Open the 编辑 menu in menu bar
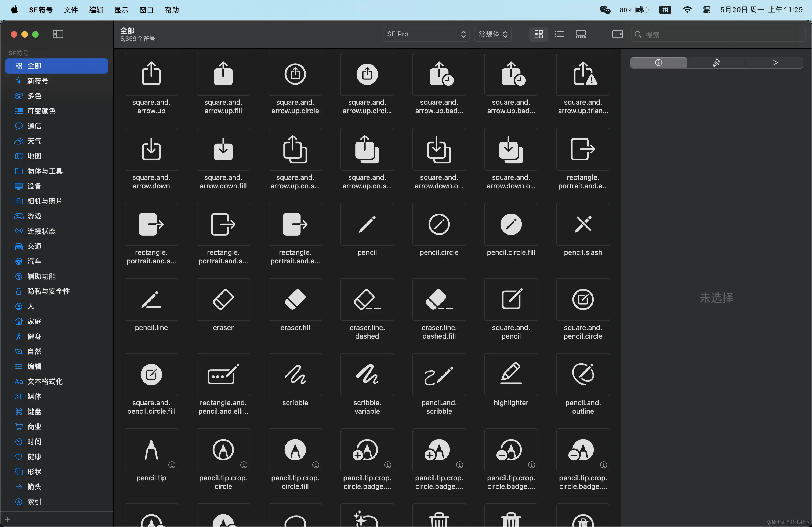Viewport: 812px width, 527px height. click(96, 10)
